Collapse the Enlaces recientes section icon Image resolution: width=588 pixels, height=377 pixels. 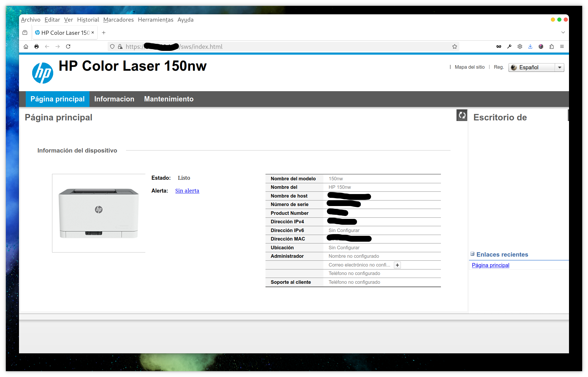click(472, 254)
